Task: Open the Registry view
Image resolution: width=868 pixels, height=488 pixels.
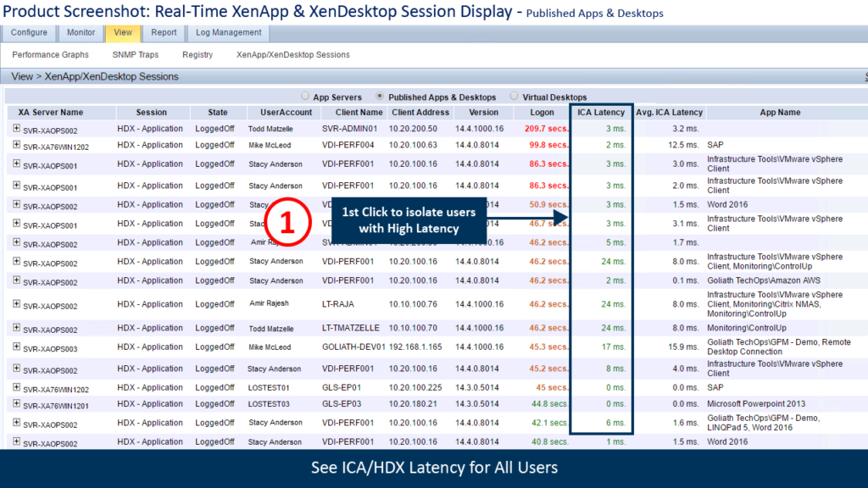Action: click(x=198, y=54)
